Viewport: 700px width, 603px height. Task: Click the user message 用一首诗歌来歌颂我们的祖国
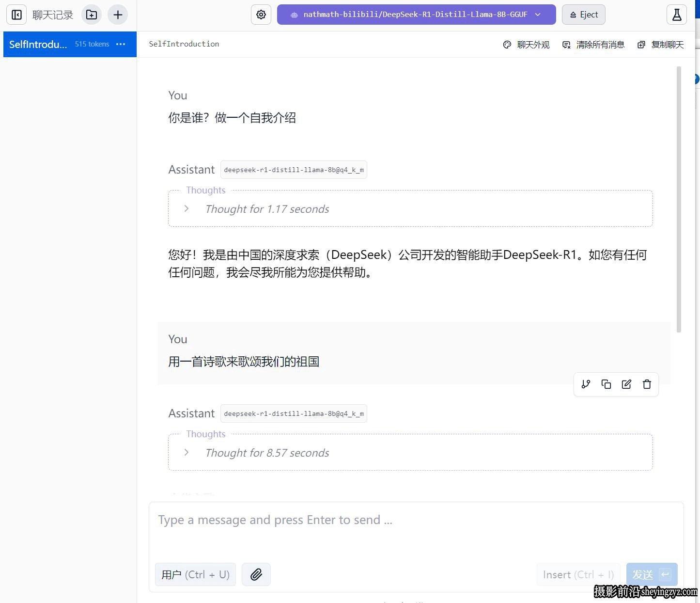point(244,362)
